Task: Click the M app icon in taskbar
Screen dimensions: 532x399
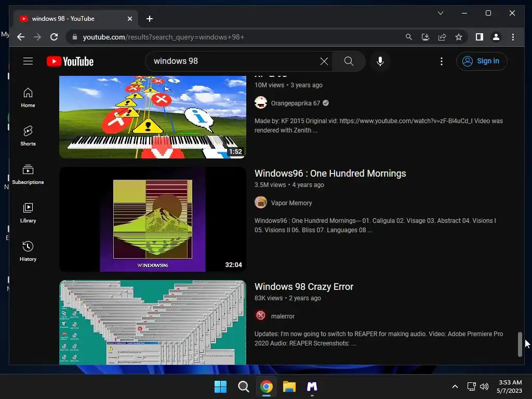Action: pos(312,387)
